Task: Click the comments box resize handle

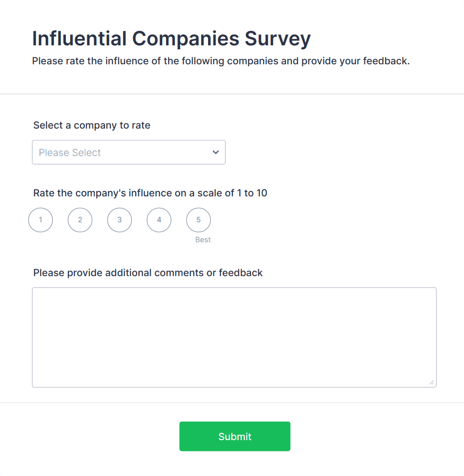Action: 432,382
